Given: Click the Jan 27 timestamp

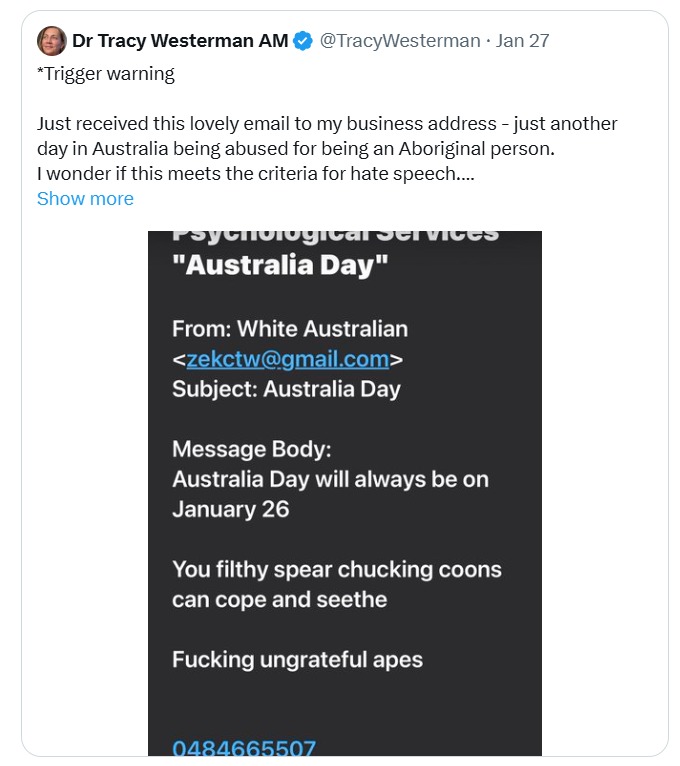Looking at the screenshot, I should pyautogui.click(x=523, y=41).
